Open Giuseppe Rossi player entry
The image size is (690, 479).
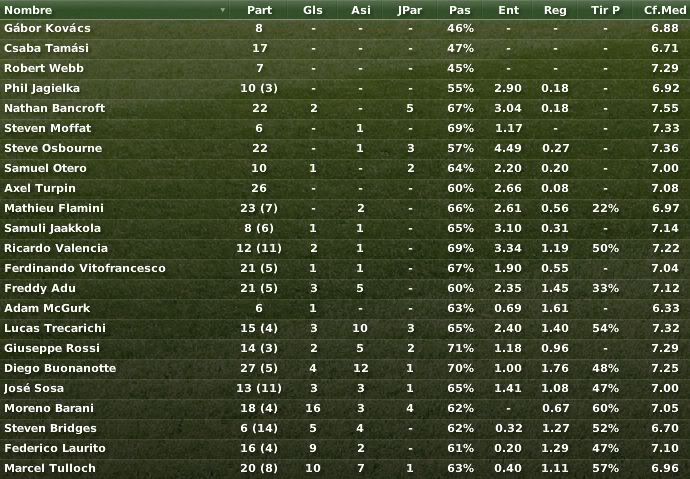(x=52, y=348)
